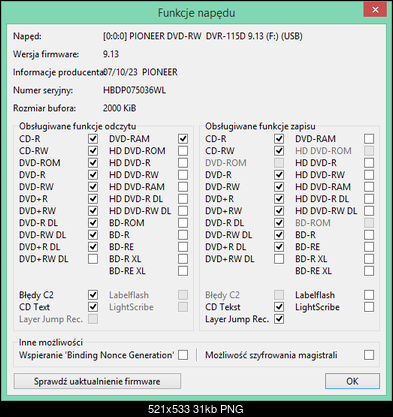Toggle BD-RE XL read checkbox
Viewport: 393px width, 417px height.
point(183,271)
